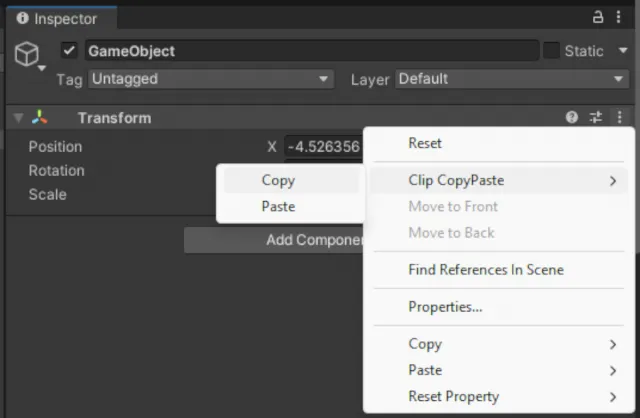Click the Position X axis label
The image size is (640, 418).
[272, 147]
